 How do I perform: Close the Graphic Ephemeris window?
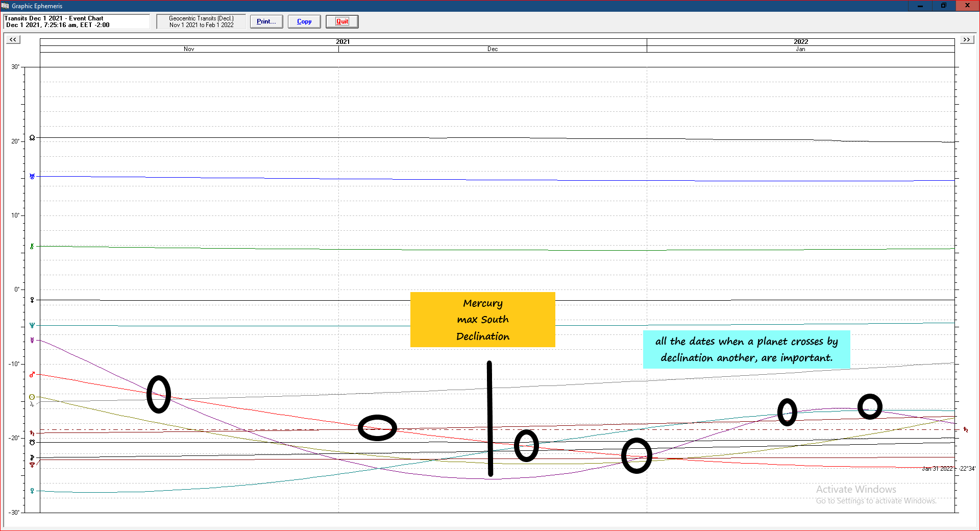pyautogui.click(x=967, y=6)
